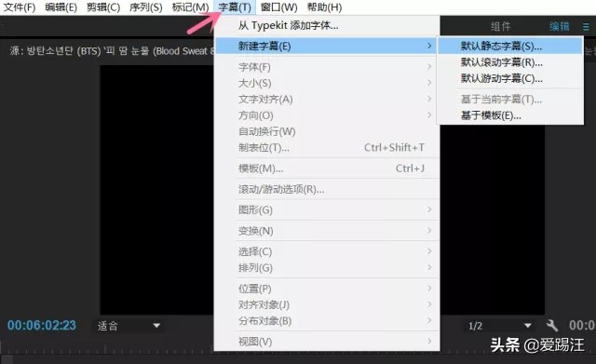Choose 基于模板(E)...
This screenshot has width=596, height=364.
click(510, 115)
